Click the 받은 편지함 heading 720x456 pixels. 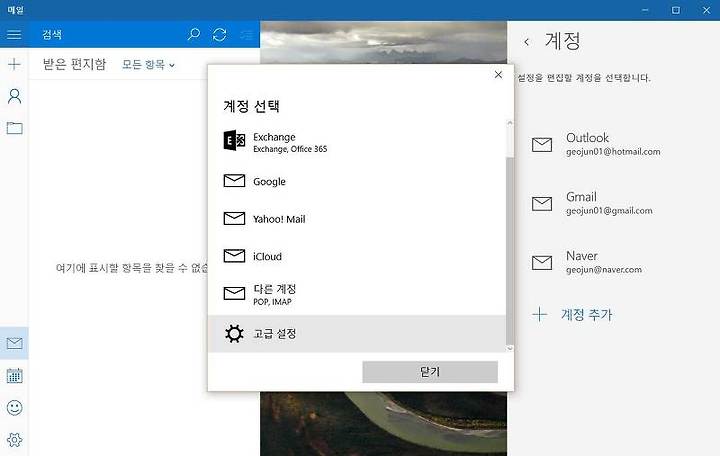click(74, 64)
